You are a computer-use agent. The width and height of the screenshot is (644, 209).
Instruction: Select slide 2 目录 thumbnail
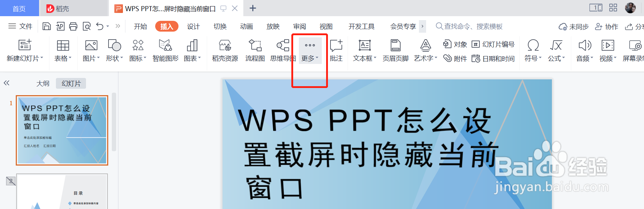[62, 191]
